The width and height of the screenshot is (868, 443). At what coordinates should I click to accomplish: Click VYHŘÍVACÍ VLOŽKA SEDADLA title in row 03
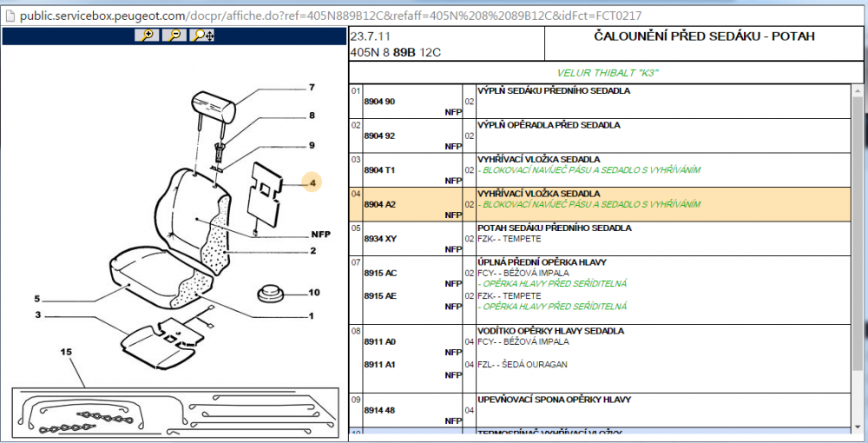pyautogui.click(x=539, y=159)
